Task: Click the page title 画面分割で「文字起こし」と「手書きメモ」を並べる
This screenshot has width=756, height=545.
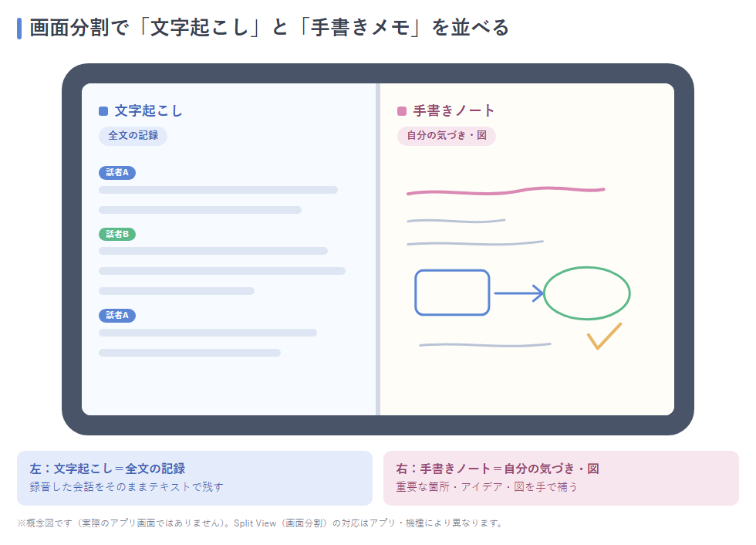Action: [269, 28]
